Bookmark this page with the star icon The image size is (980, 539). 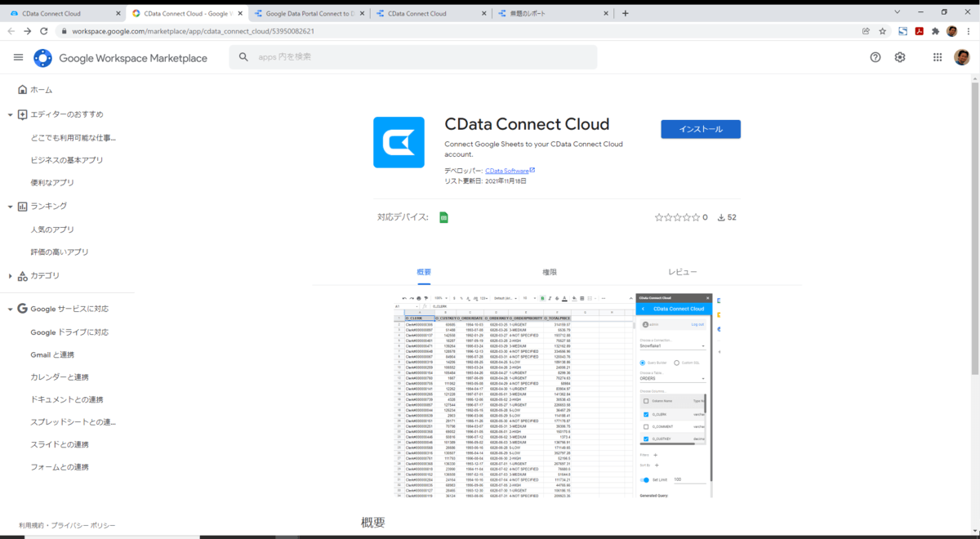tap(883, 31)
